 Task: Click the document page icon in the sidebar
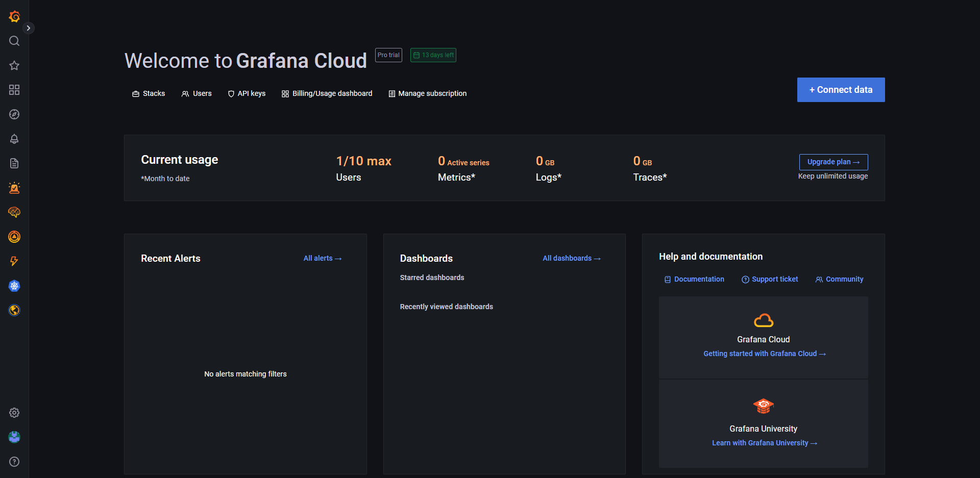click(x=14, y=163)
